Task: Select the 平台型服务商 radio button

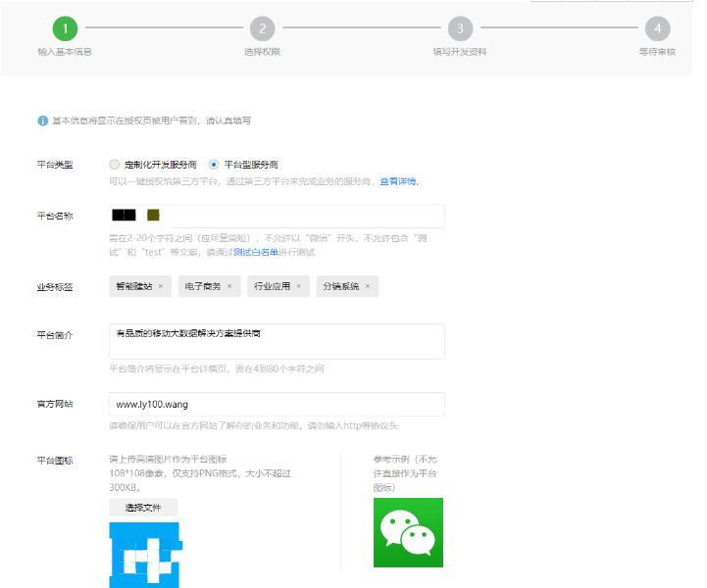Action: (214, 165)
